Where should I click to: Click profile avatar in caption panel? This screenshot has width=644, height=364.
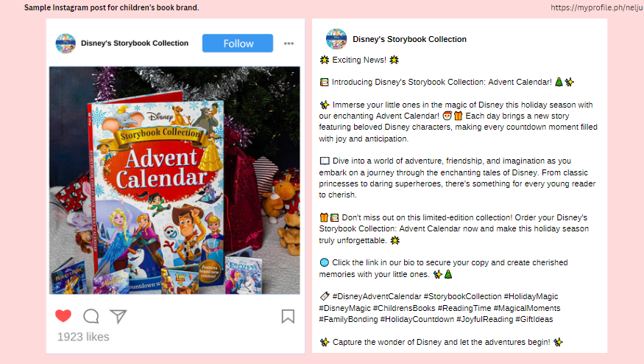tap(336, 39)
